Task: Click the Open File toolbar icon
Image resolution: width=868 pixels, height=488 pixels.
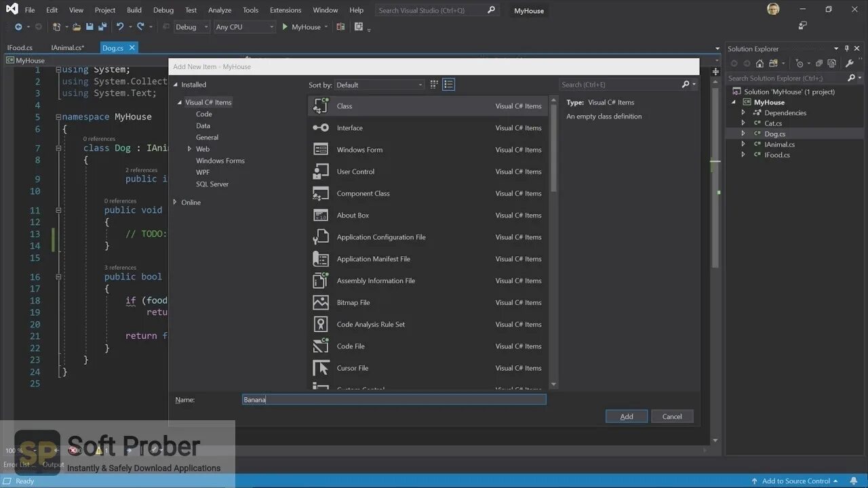Action: click(77, 27)
